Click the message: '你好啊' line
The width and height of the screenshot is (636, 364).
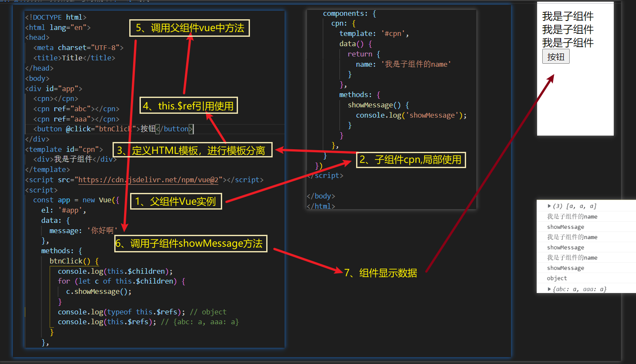pyautogui.click(x=83, y=231)
